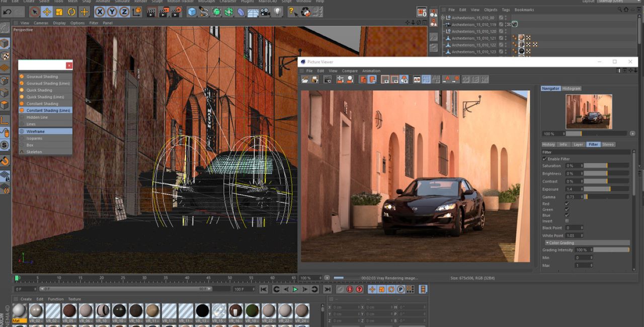Click the White Point value field
Screen dimensions: 644x327
574,235
